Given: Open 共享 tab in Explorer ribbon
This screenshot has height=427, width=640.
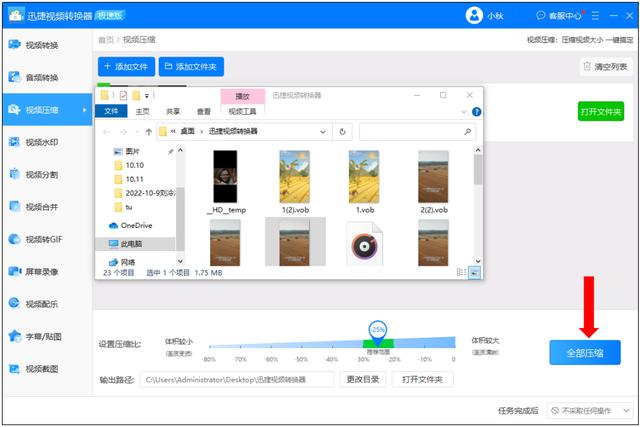Looking at the screenshot, I should 173,111.
